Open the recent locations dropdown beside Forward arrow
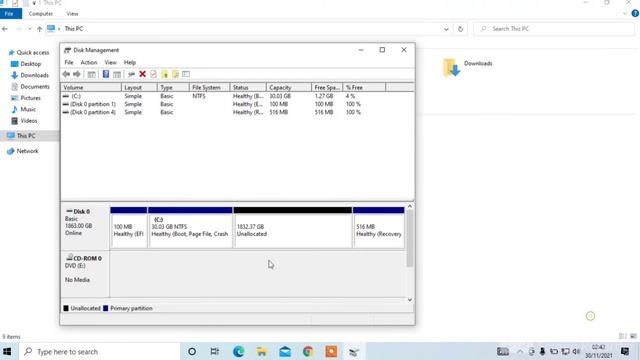The image size is (640, 360). click(x=30, y=29)
